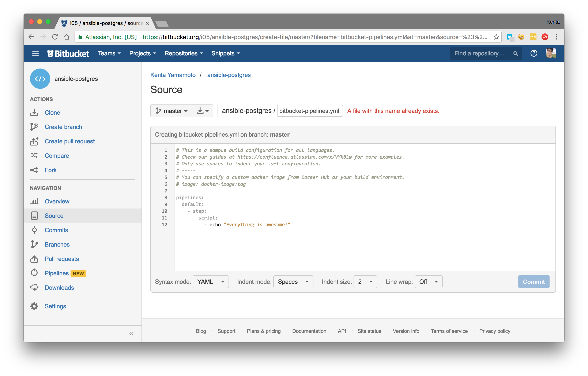588x376 pixels.
Task: Open the Line wrap dropdown
Action: click(428, 282)
